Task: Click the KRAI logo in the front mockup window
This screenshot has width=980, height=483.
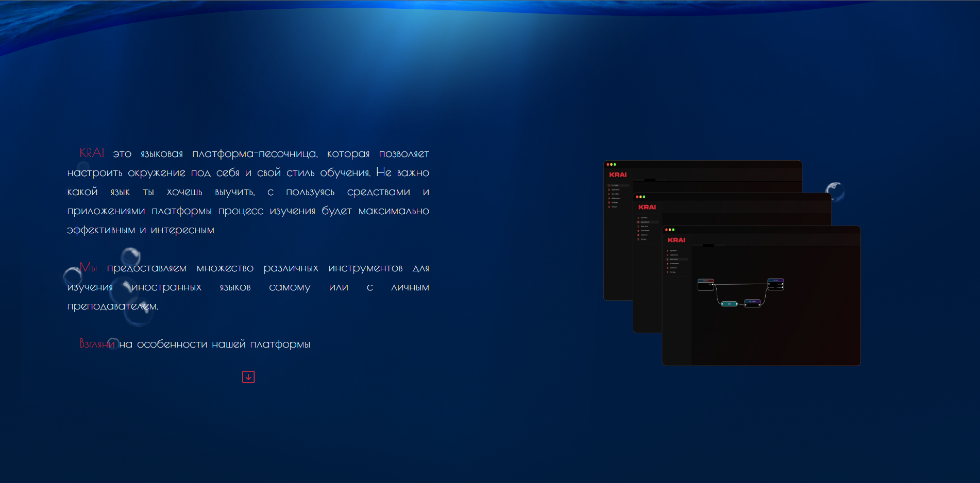Action: pyautogui.click(x=676, y=240)
